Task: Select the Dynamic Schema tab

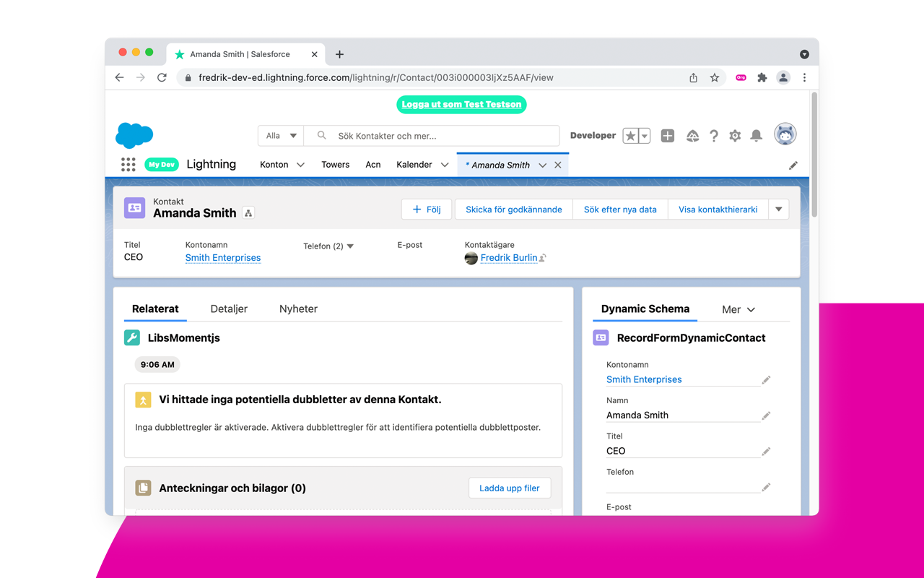Action: pyautogui.click(x=645, y=309)
